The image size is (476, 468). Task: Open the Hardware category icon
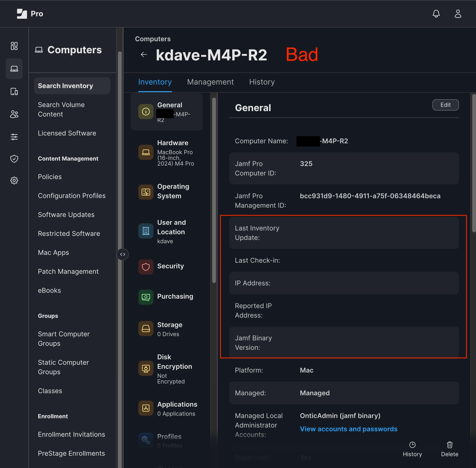coord(146,152)
